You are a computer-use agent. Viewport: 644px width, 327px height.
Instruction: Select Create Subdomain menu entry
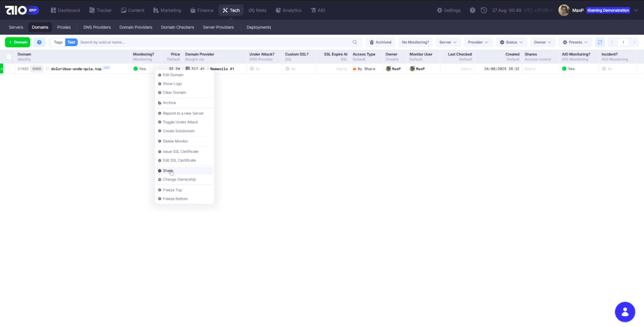pos(184,131)
